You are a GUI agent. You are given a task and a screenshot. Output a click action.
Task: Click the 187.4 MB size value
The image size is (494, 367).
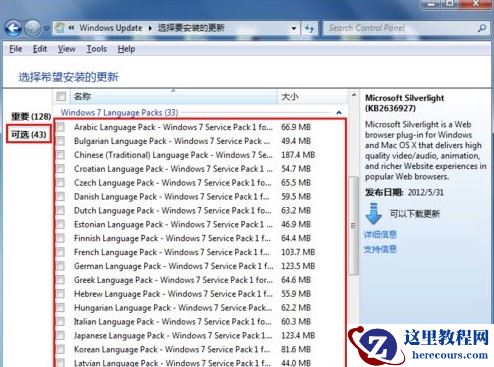[x=298, y=155]
